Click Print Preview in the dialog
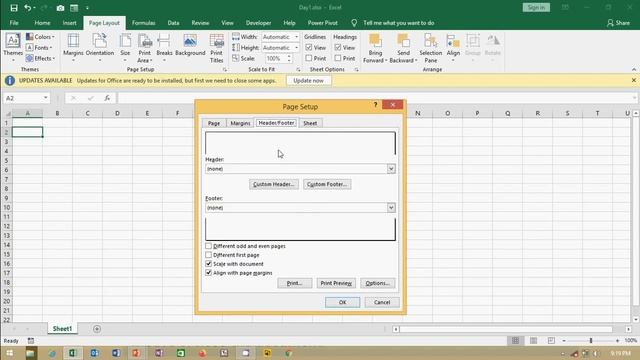 (336, 283)
